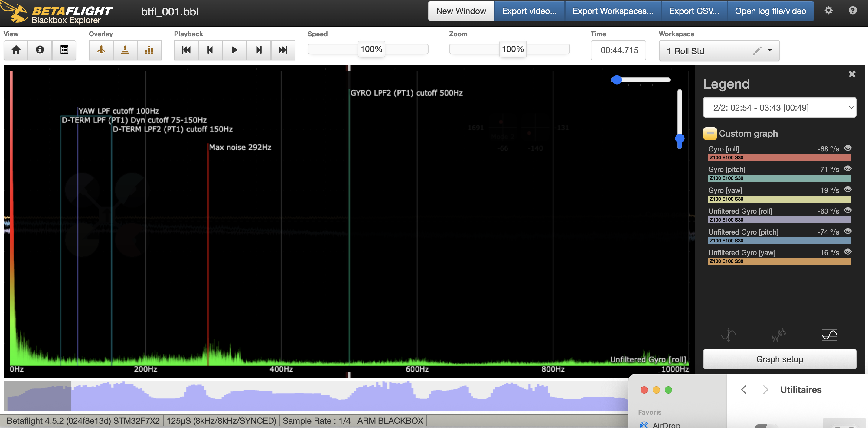Open the Graph setup dialog
The width and height of the screenshot is (868, 428).
click(779, 359)
